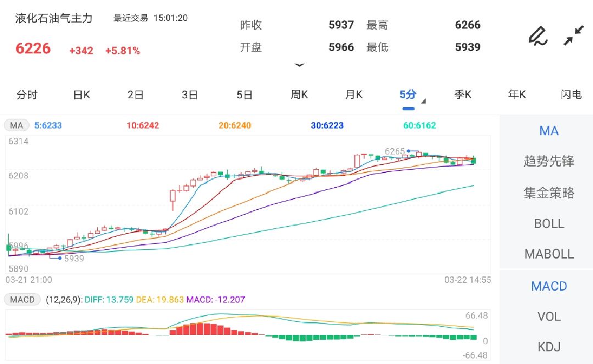Select KDJ sub-indicator

pos(549,346)
